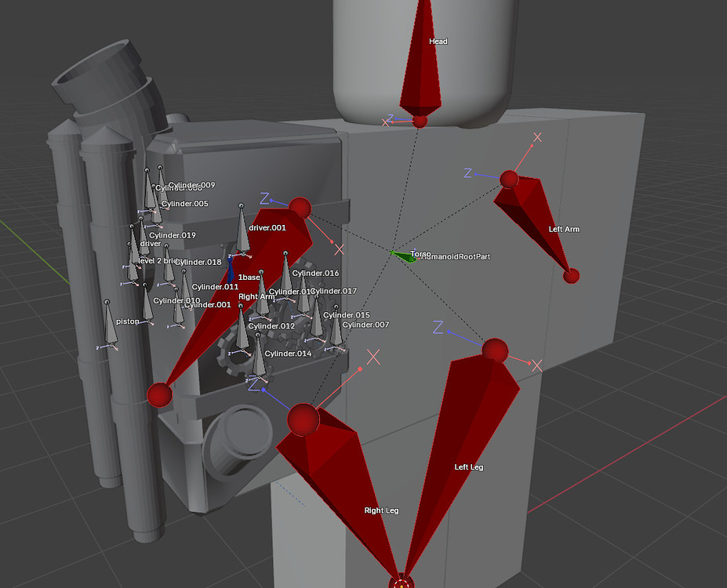Click the Cylinder.012 label
Screen dimensions: 727x588
click(x=271, y=325)
